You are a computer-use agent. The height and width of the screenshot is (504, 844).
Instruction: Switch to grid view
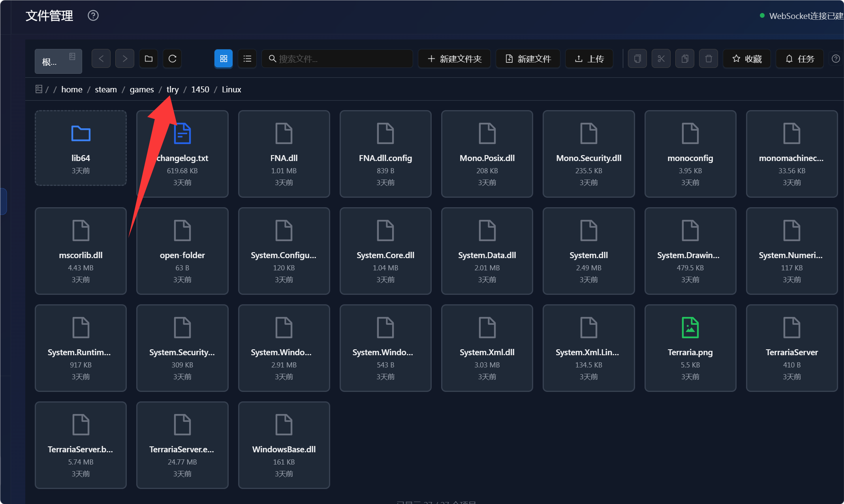(224, 59)
